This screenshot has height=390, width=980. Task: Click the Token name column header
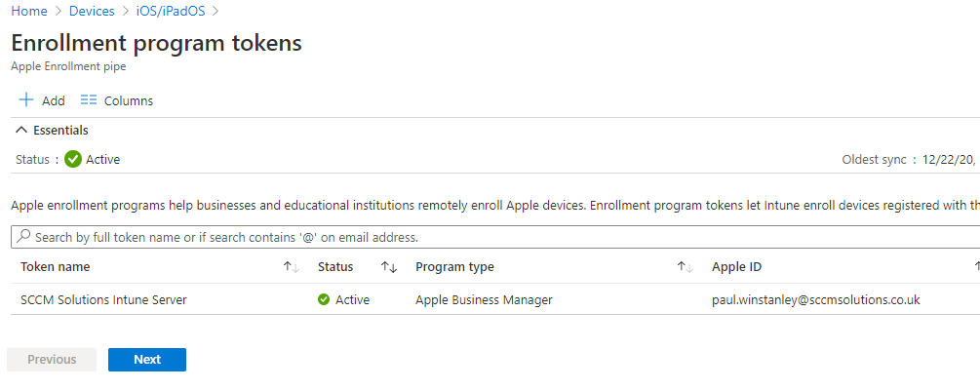click(x=56, y=267)
